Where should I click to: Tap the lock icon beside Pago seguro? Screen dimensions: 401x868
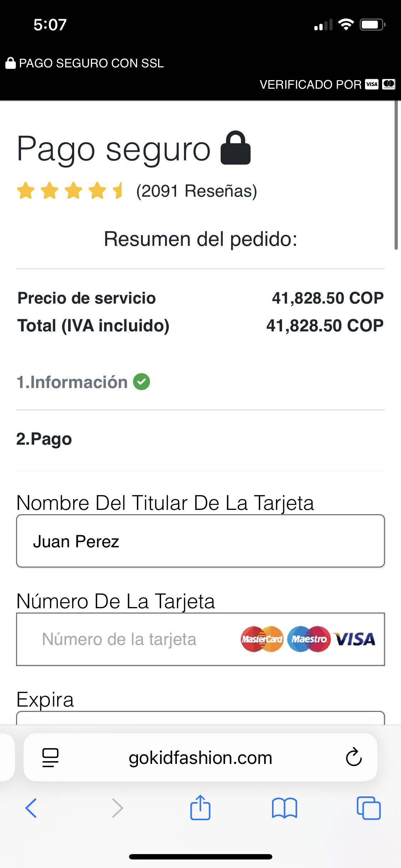click(236, 148)
